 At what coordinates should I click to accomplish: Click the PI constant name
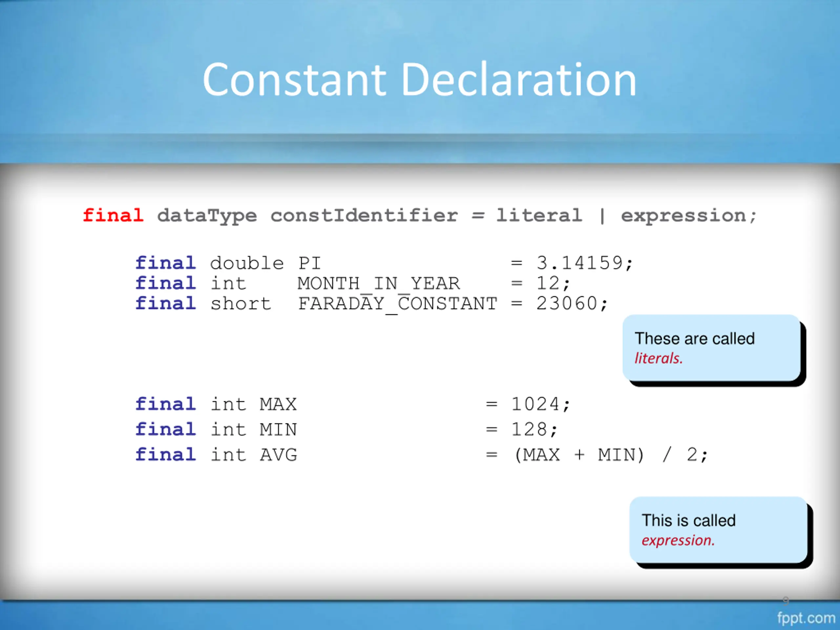click(309, 263)
